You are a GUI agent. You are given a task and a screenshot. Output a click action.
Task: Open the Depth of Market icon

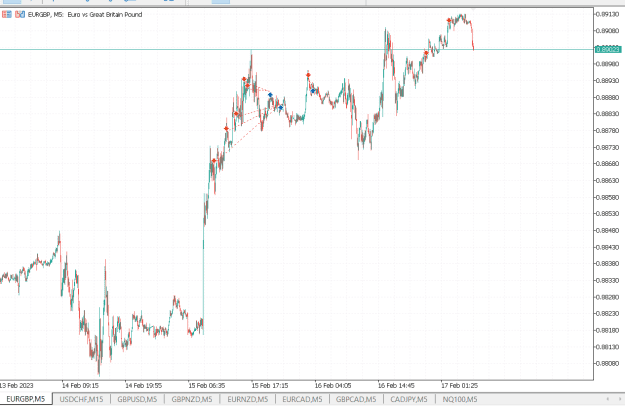pyautogui.click(x=20, y=15)
